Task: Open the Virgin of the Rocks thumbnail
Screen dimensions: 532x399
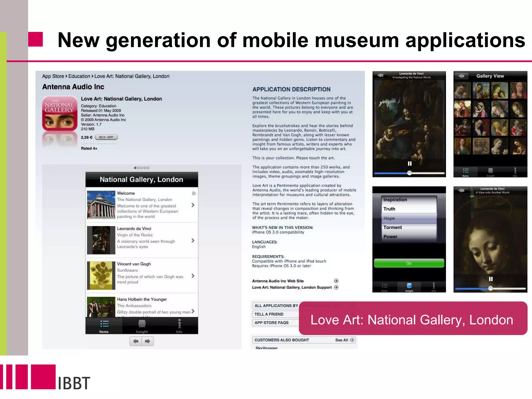Action: [101, 240]
